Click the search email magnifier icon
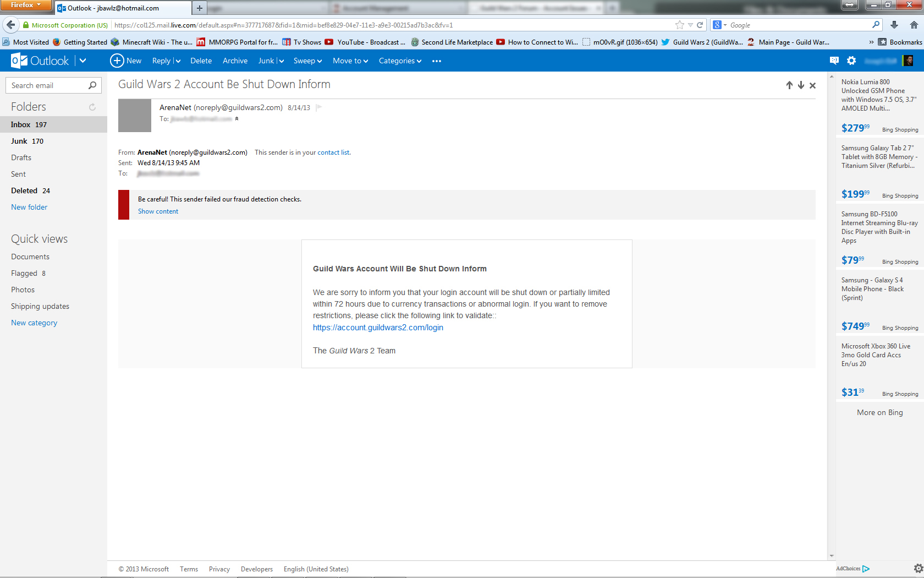Image resolution: width=924 pixels, height=578 pixels. (x=92, y=85)
